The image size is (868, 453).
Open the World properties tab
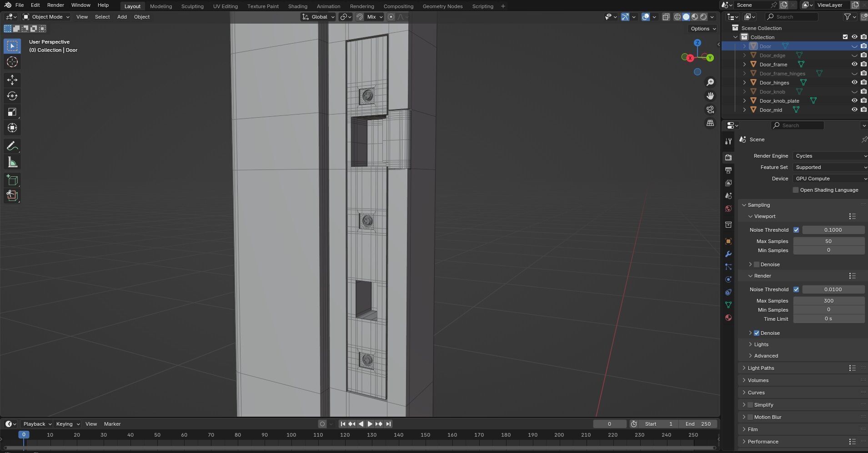click(x=728, y=209)
